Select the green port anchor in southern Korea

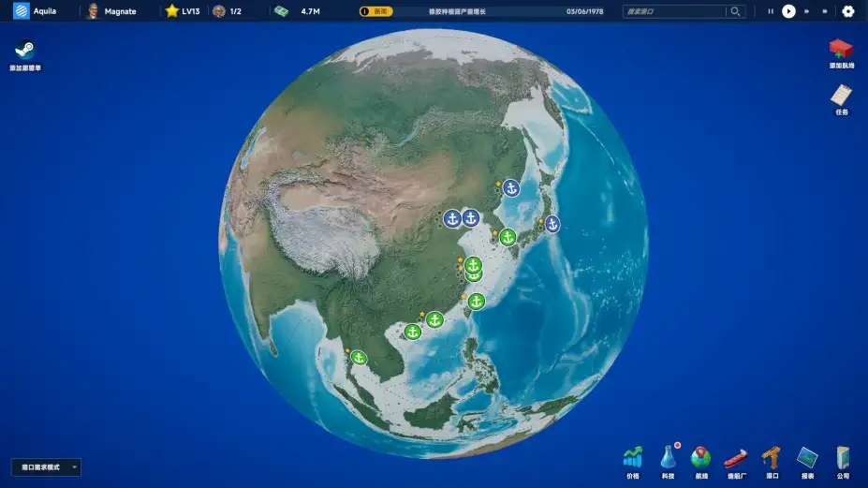508,237
